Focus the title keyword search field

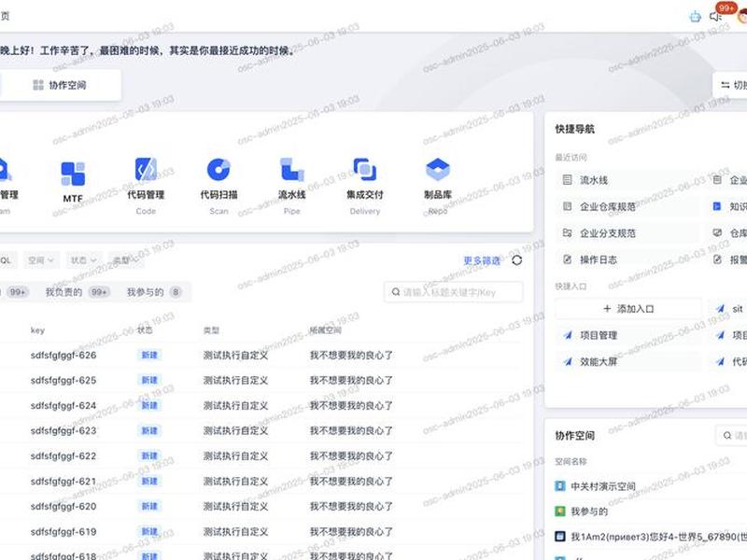click(454, 292)
